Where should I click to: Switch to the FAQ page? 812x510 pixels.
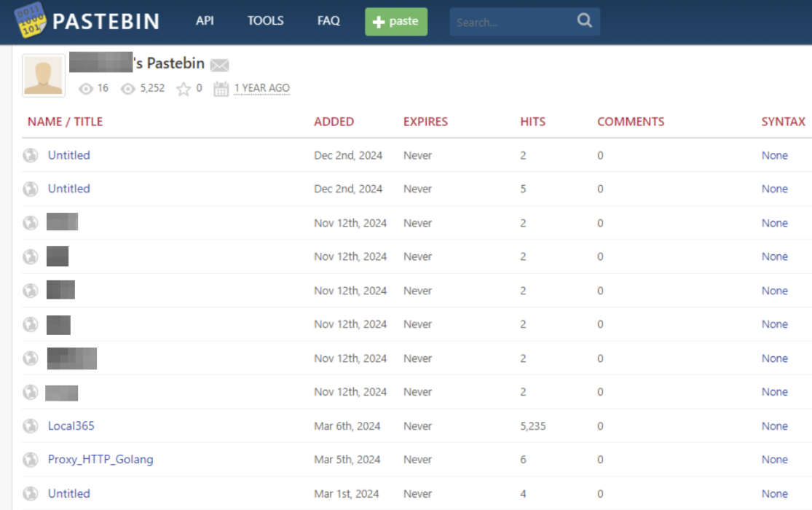(328, 21)
